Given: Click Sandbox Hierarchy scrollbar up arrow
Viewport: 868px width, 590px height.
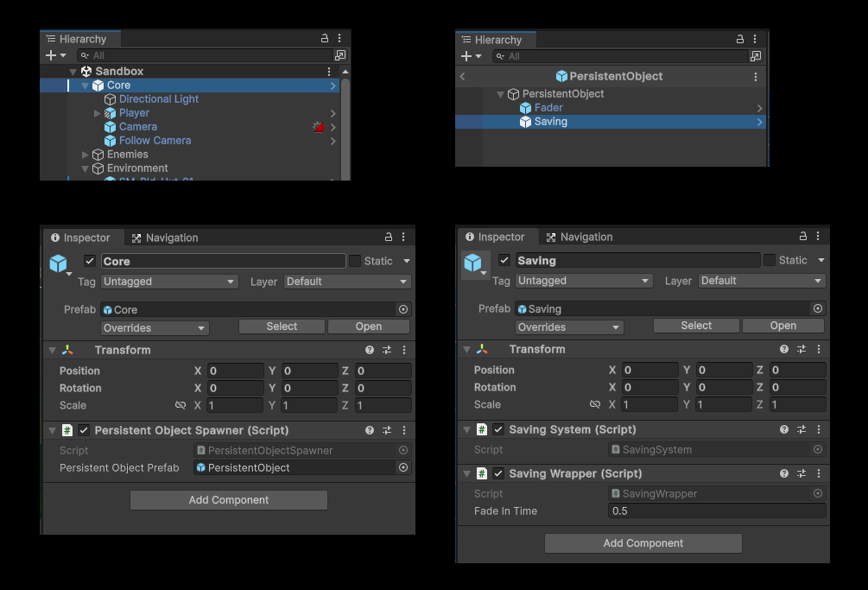Looking at the screenshot, I should [345, 72].
